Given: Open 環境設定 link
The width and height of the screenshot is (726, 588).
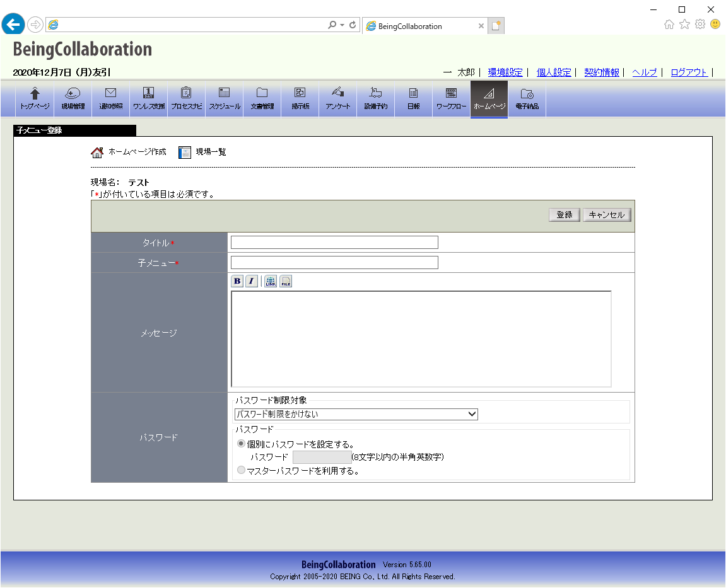Looking at the screenshot, I should pyautogui.click(x=505, y=72).
